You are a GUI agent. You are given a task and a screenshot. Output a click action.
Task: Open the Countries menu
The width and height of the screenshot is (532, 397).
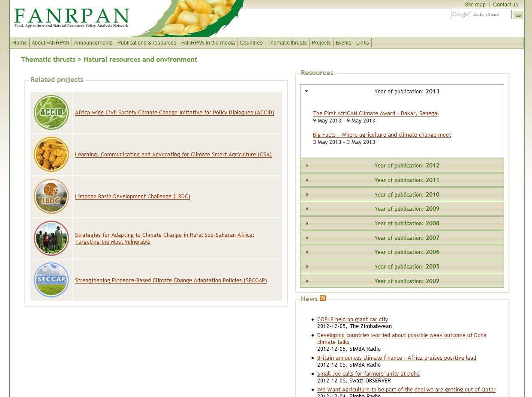tap(251, 43)
